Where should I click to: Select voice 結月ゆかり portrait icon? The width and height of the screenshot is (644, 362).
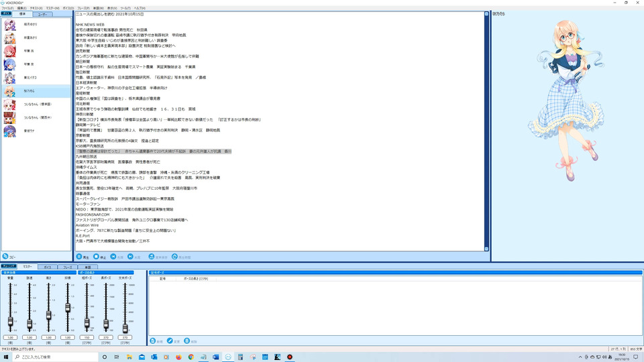(9, 25)
